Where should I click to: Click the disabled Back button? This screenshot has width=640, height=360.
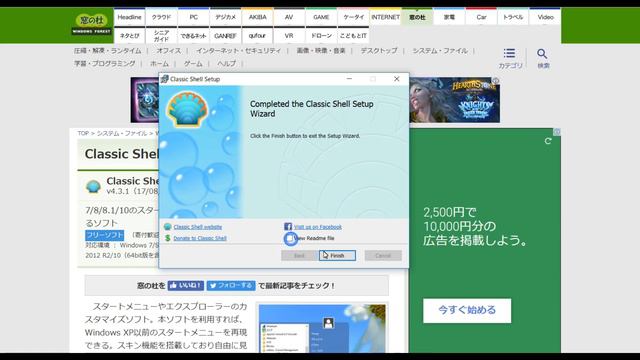[299, 256]
